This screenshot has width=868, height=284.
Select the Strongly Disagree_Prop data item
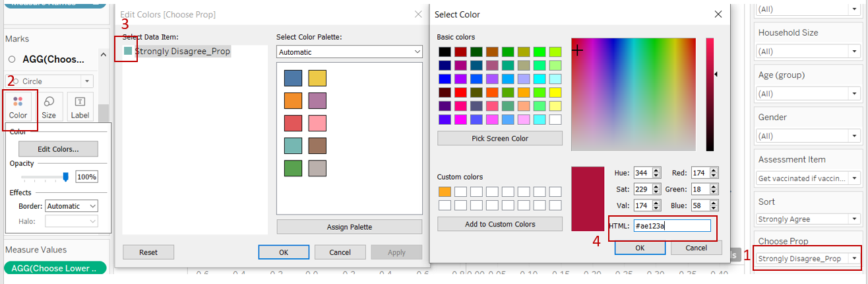(181, 51)
